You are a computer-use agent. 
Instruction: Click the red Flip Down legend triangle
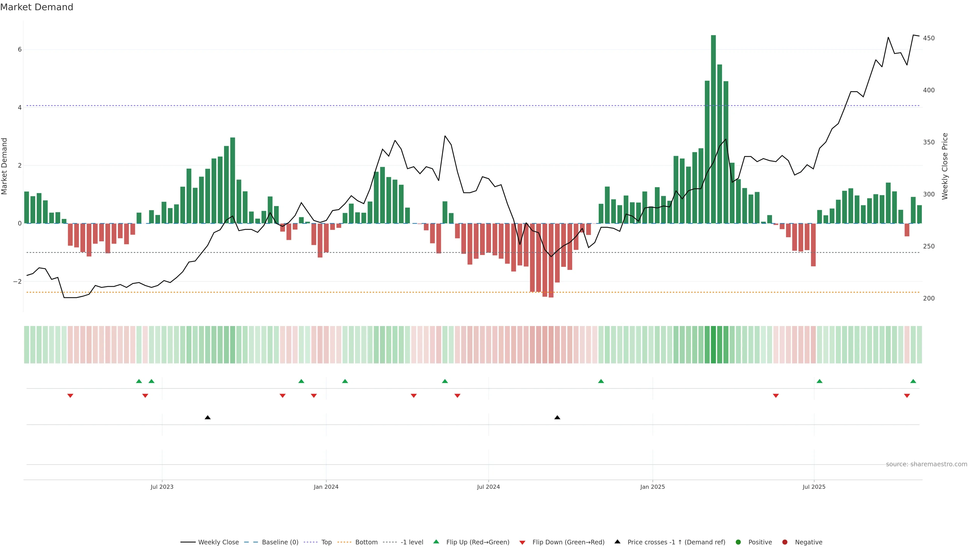point(522,542)
